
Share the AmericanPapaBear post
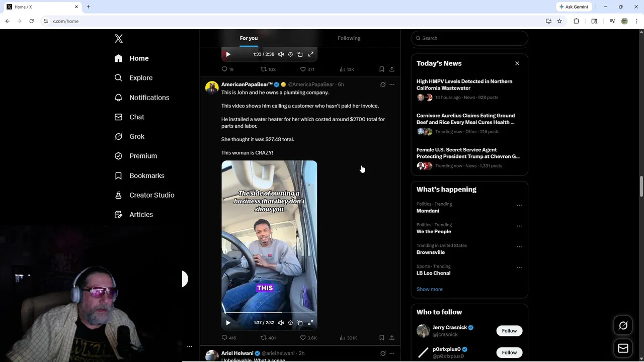click(x=392, y=338)
